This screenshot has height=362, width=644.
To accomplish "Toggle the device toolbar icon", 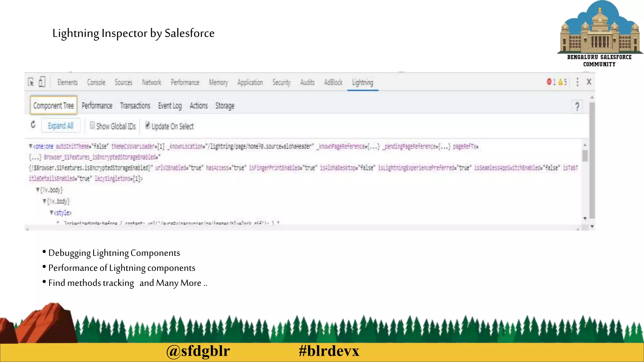I will 42,82.
